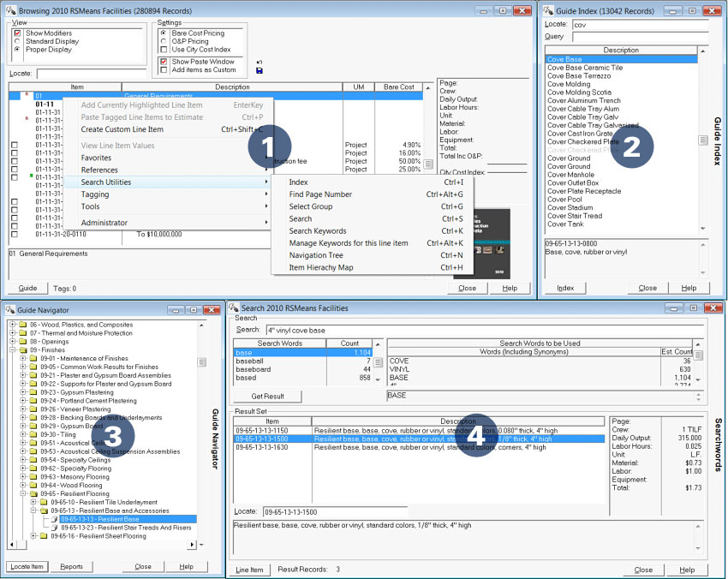Click the Guide Index list vertical scrollbar thumb
728x579 pixels.
pos(703,140)
